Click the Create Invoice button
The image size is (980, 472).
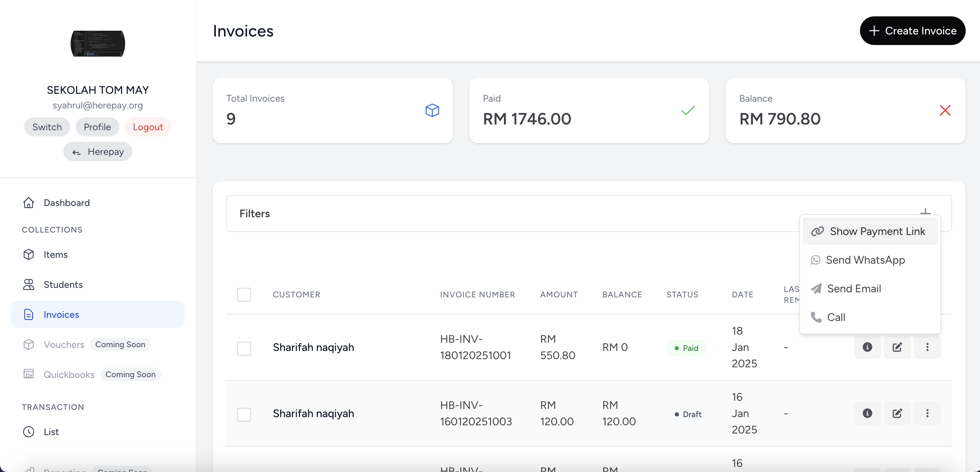pyautogui.click(x=913, y=31)
